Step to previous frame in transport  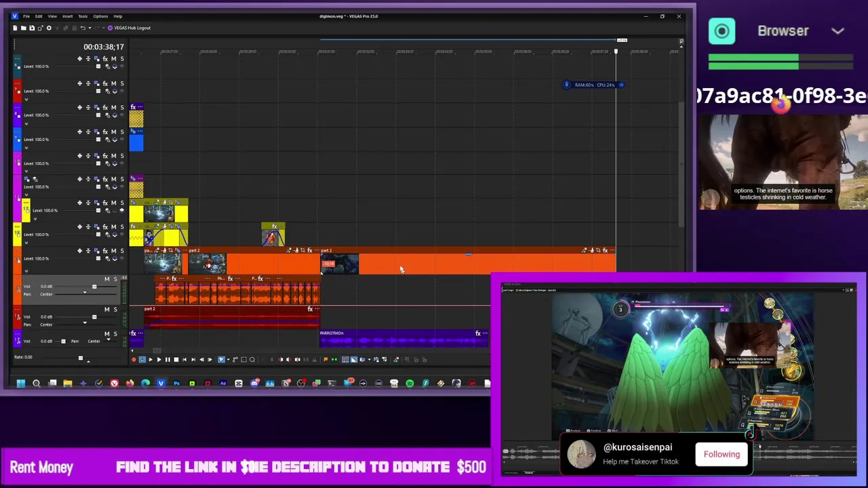201,359
